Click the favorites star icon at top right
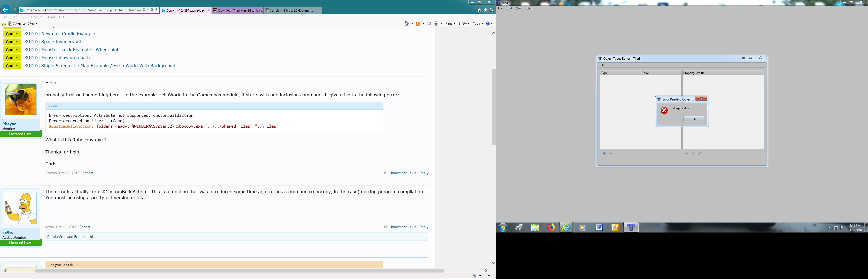This screenshot has height=279, width=868. pyautogui.click(x=486, y=10)
